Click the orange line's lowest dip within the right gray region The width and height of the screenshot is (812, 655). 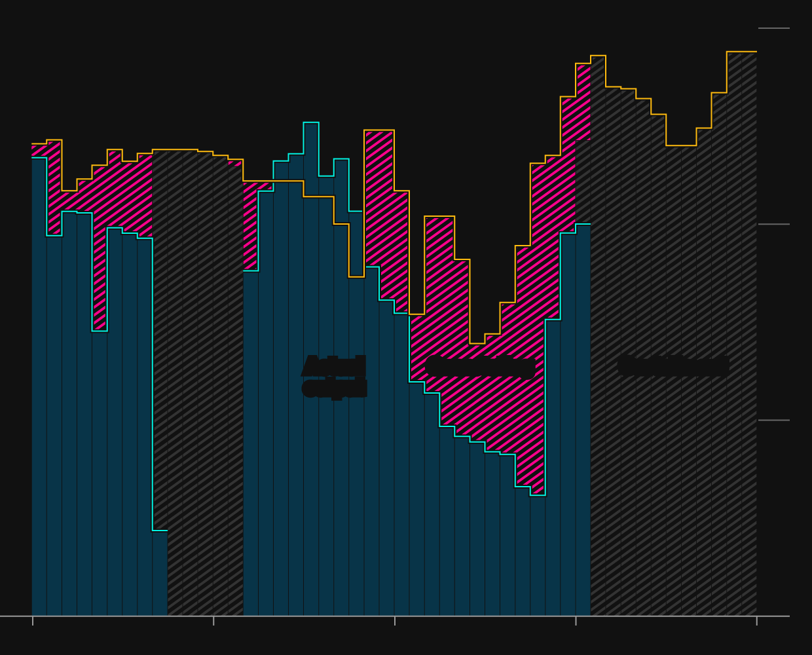coord(681,145)
